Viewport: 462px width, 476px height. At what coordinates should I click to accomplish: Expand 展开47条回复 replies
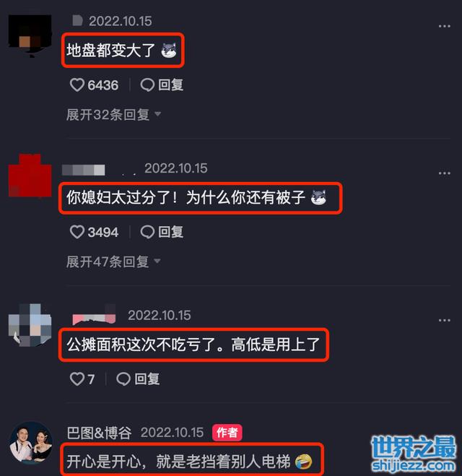(x=113, y=261)
